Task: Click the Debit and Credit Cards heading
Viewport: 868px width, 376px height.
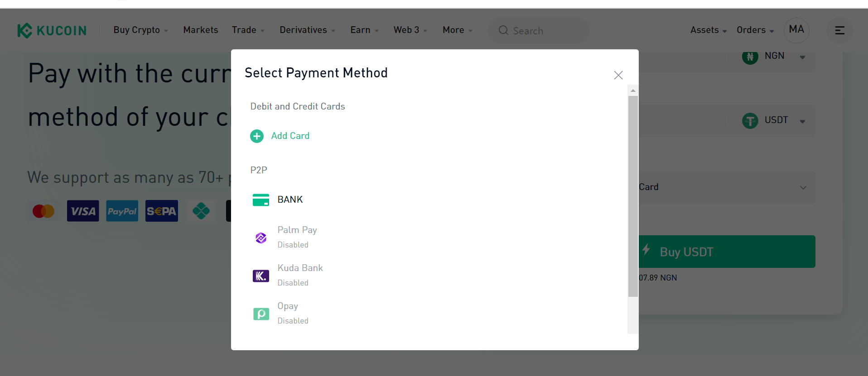Action: click(298, 106)
